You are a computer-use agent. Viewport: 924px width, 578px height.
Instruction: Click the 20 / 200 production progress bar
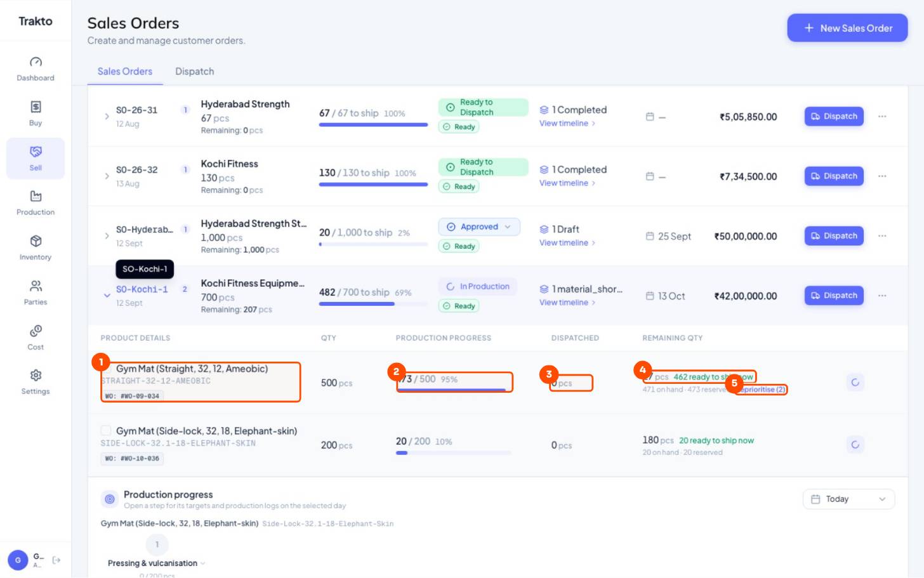453,453
